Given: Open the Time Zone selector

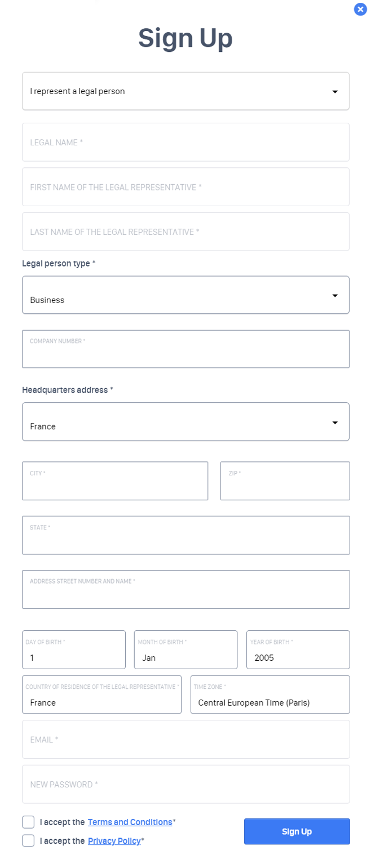Looking at the screenshot, I should click(x=270, y=696).
